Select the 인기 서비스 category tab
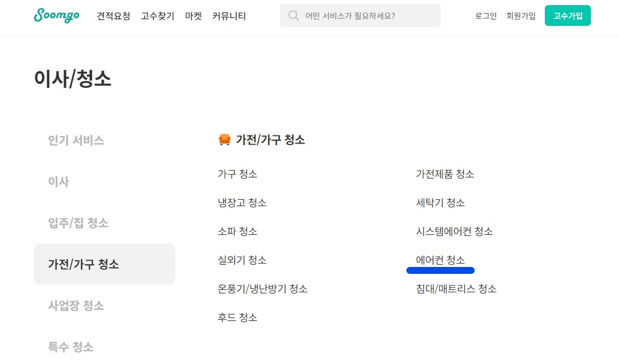Viewport: 619px width, 364px height. pos(75,140)
